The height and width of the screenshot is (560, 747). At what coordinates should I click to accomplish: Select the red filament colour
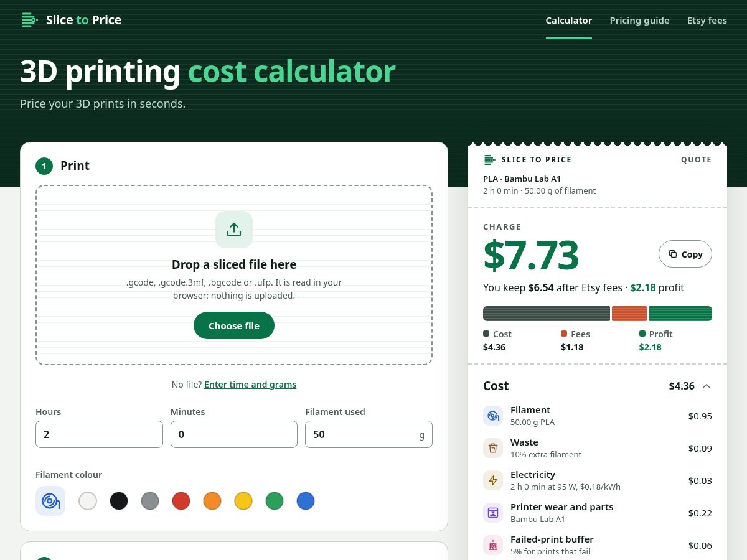(x=181, y=501)
